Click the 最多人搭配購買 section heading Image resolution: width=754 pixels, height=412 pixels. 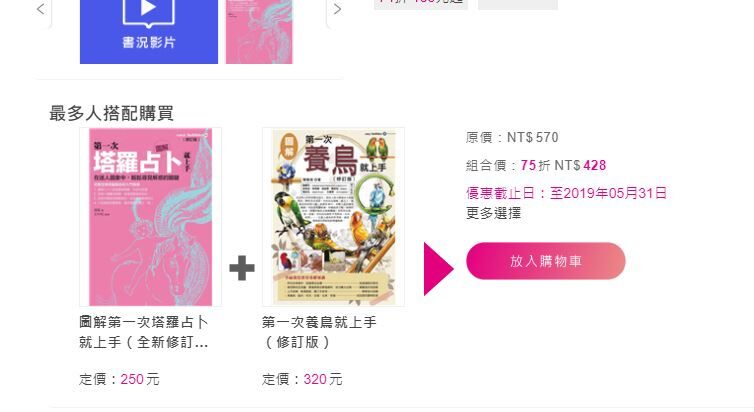[x=111, y=113]
